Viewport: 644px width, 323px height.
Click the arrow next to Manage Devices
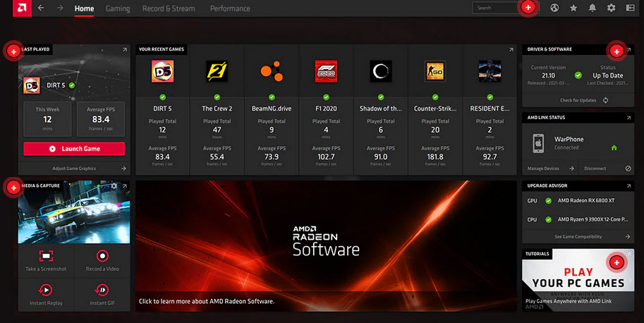[571, 169]
